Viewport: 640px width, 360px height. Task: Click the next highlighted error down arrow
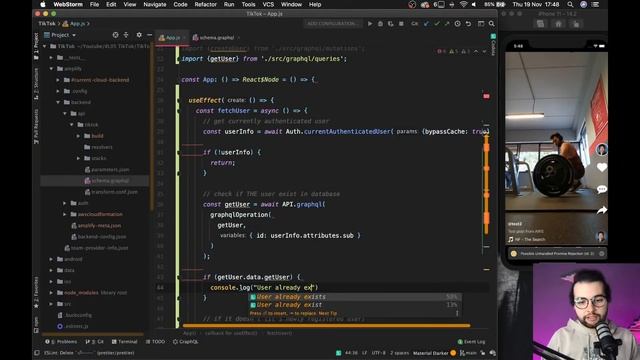click(484, 51)
